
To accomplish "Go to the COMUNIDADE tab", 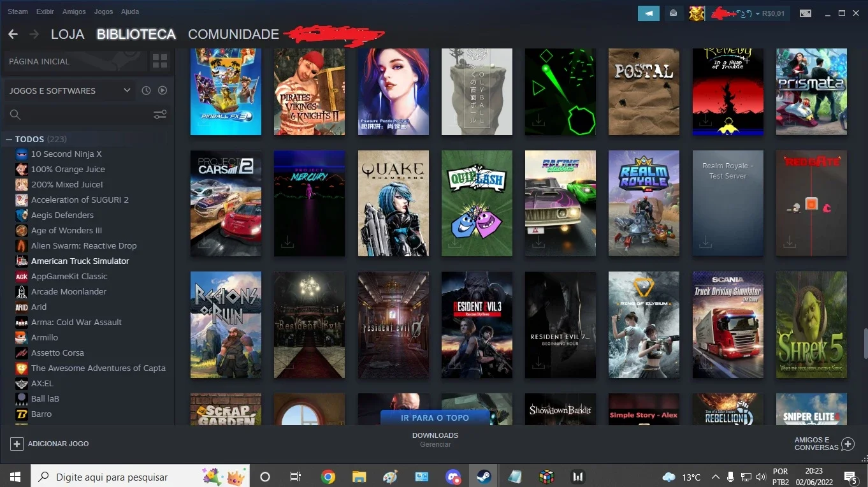I will (x=233, y=34).
